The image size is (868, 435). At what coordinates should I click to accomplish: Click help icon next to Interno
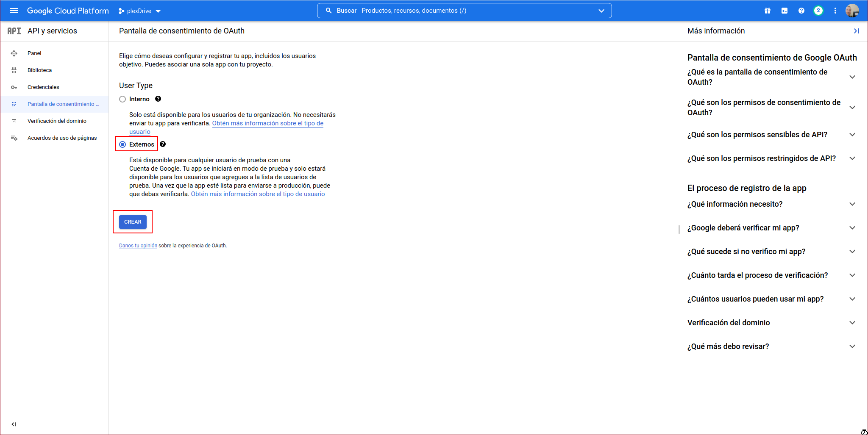click(158, 99)
